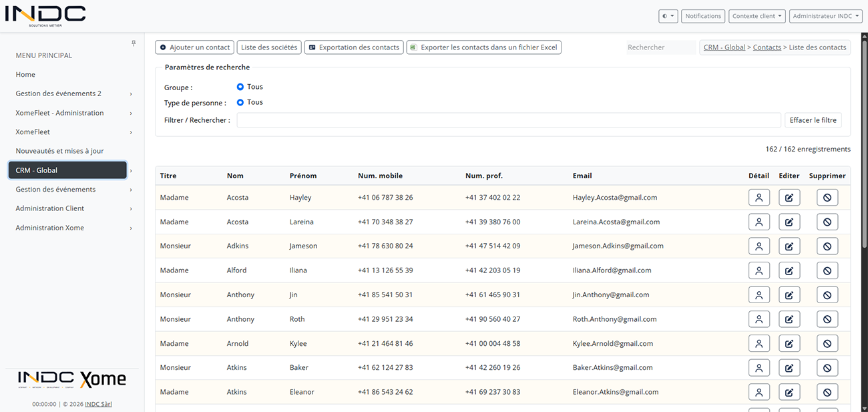This screenshot has height=412, width=868.
Task: Open the Administrateur INDC dropdown
Action: (826, 16)
